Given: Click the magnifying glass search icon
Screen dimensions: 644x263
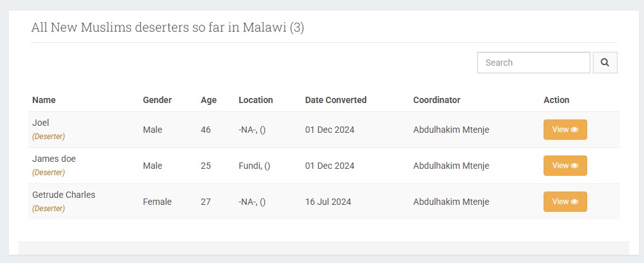Looking at the screenshot, I should [x=605, y=63].
